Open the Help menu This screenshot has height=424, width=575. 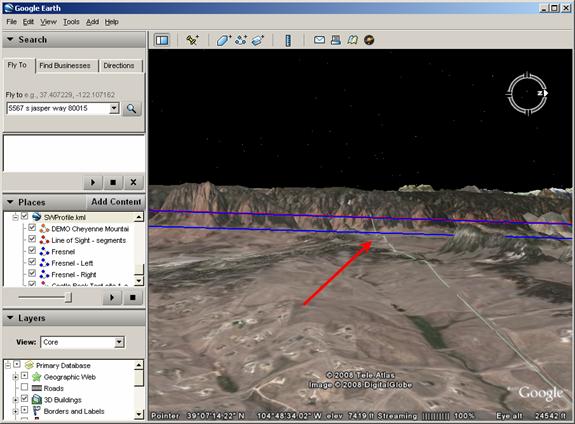tap(111, 22)
